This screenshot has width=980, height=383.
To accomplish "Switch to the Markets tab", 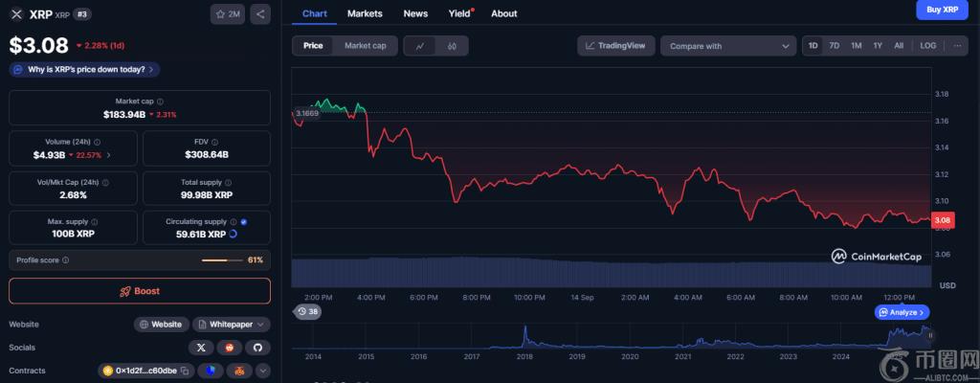I will point(365,13).
